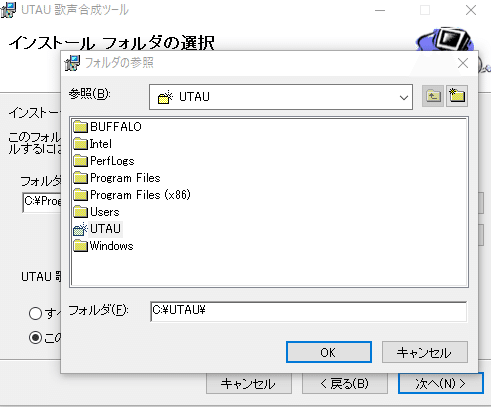
Task: Select the UTAU folder name in list
Action: click(105, 229)
